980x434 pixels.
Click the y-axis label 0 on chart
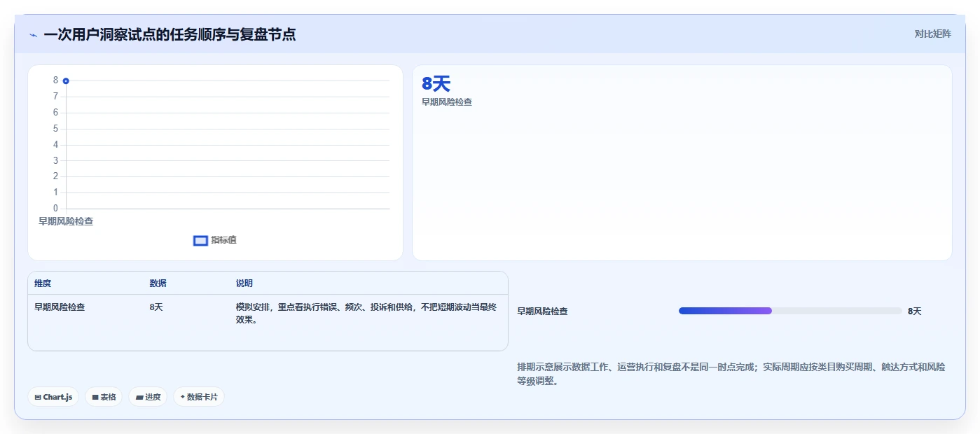(x=55, y=209)
